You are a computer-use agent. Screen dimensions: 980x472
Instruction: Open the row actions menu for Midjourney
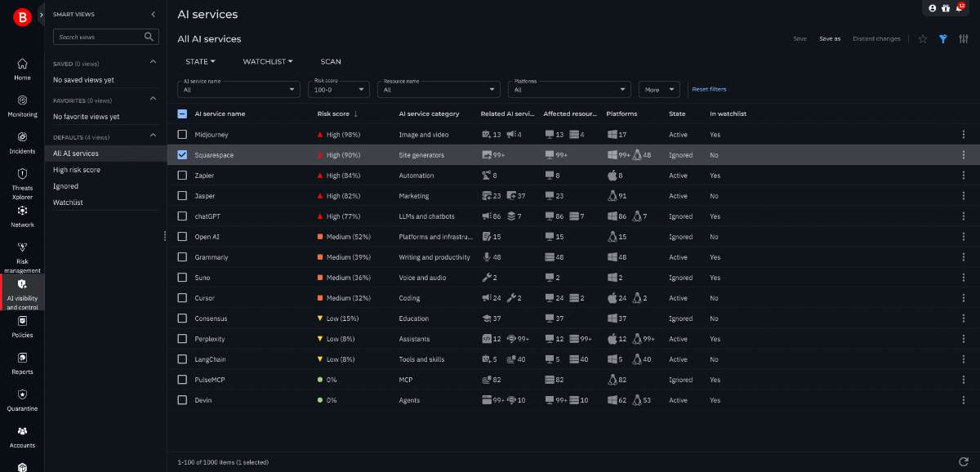[x=964, y=134]
